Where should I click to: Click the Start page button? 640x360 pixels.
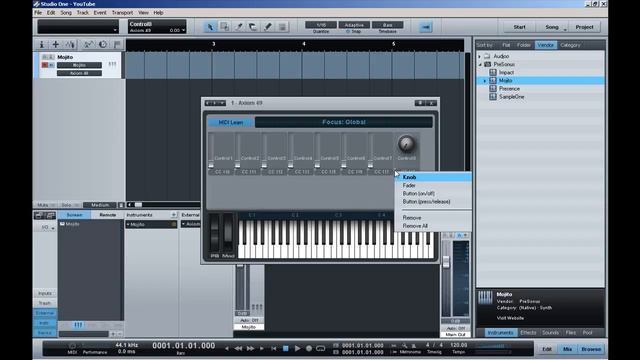[x=519, y=27]
